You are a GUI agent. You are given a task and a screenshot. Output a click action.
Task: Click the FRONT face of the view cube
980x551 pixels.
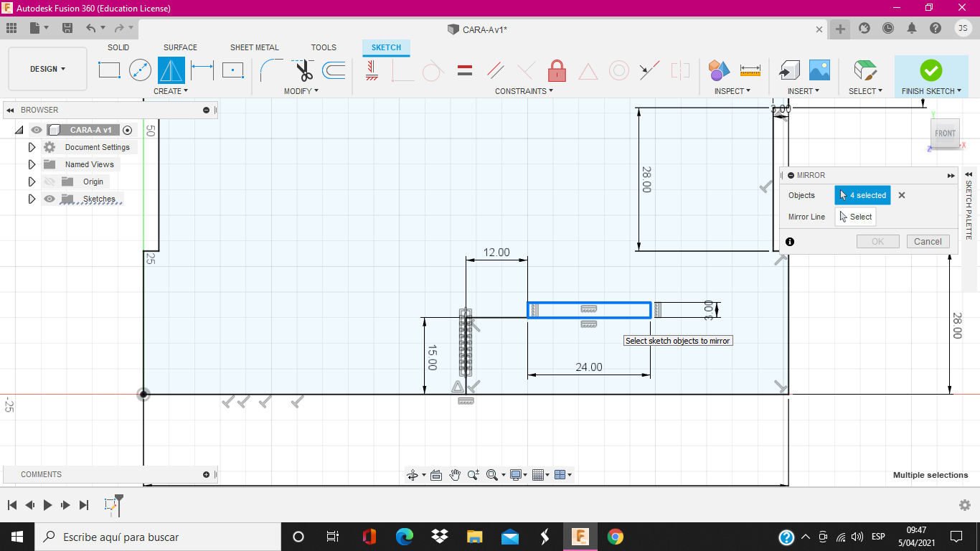pos(945,133)
